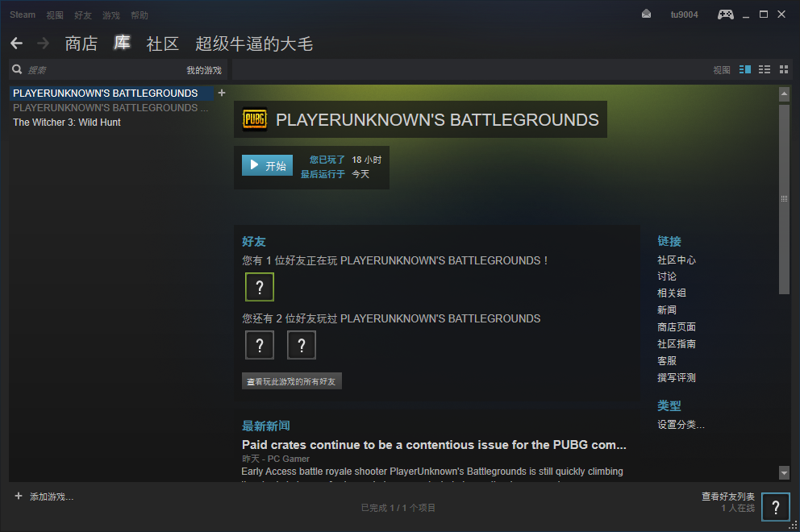Open the 相关组 link
800x532 pixels.
[672, 293]
